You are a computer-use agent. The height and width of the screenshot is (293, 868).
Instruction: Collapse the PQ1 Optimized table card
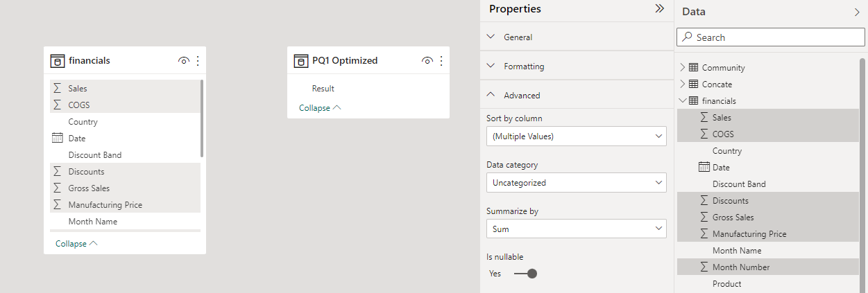(x=320, y=108)
